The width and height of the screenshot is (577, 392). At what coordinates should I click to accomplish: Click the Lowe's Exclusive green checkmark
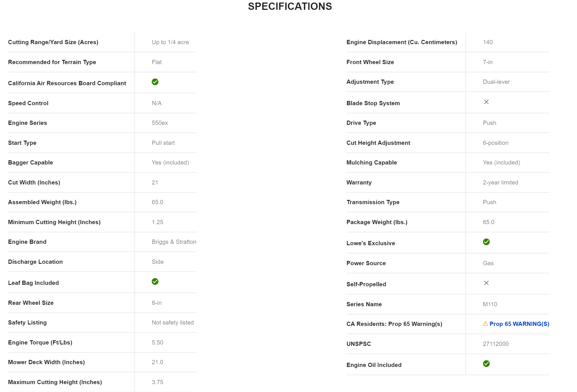coord(486,242)
